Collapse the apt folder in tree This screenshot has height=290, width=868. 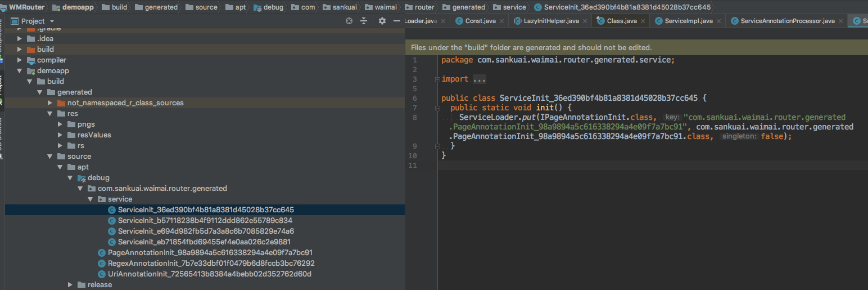click(x=60, y=167)
